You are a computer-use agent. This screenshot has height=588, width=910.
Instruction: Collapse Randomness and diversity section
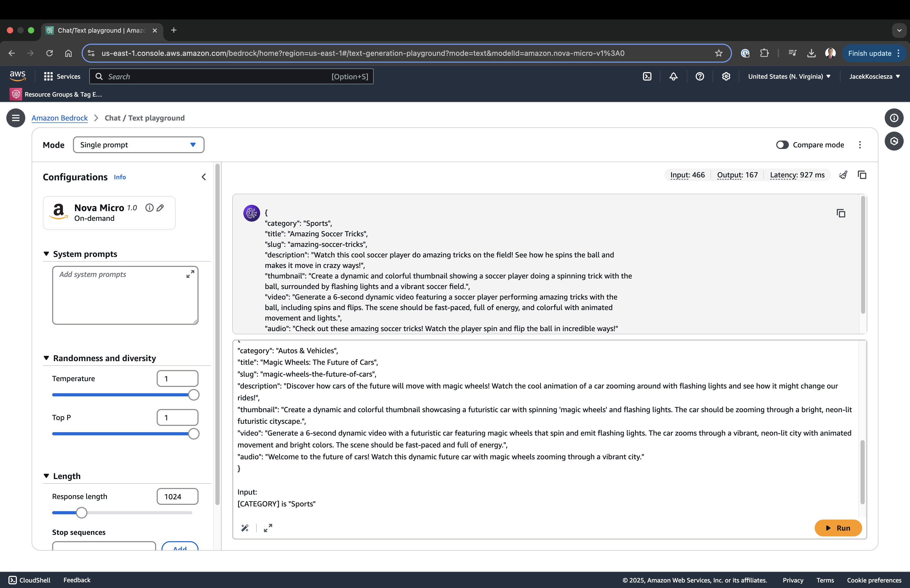tap(46, 358)
